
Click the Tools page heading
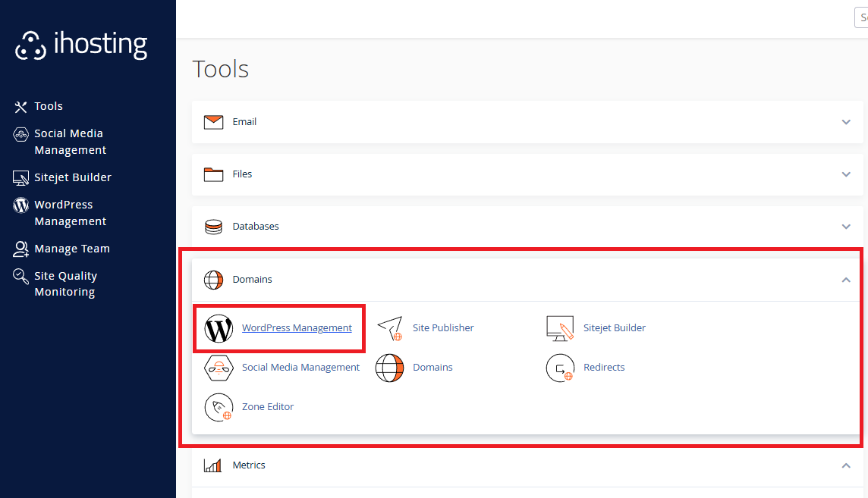tap(220, 69)
